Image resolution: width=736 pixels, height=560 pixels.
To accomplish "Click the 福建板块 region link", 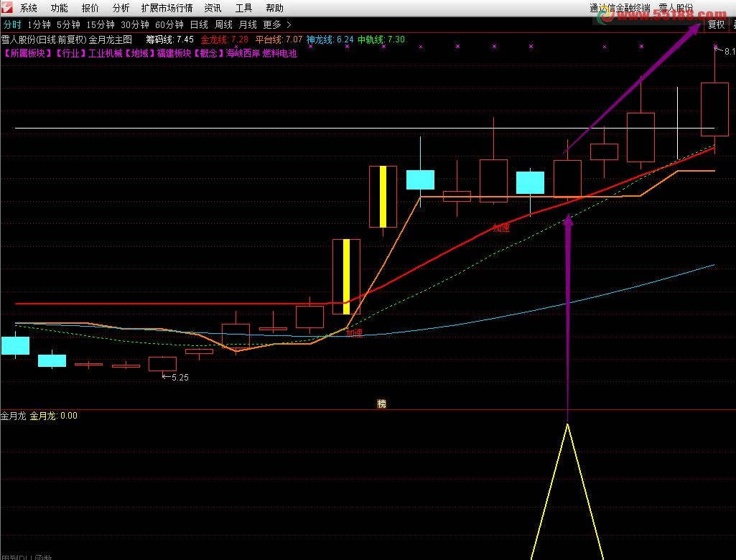I will click(174, 54).
